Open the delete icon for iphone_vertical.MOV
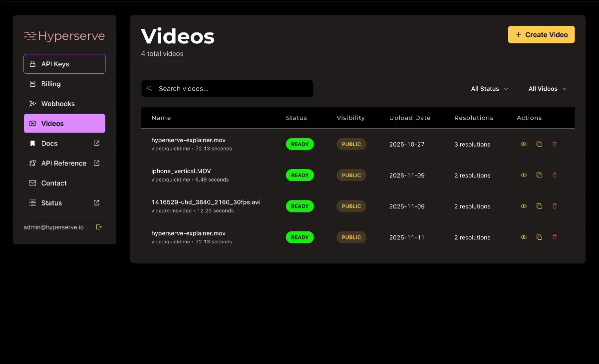This screenshot has width=599, height=364. [x=555, y=175]
